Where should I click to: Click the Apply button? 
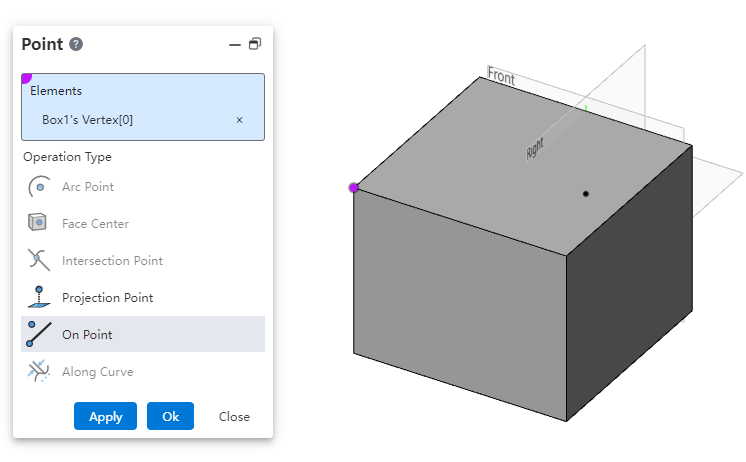[105, 416]
